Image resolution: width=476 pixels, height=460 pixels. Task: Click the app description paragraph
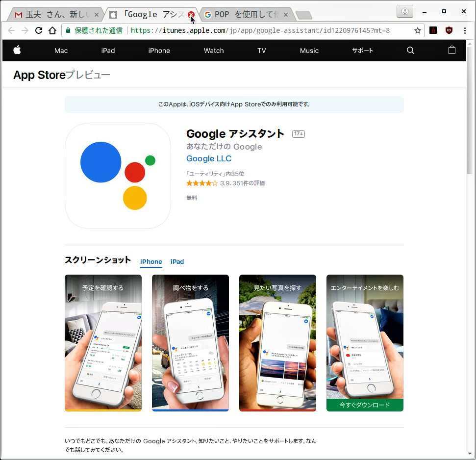pyautogui.click(x=191, y=445)
